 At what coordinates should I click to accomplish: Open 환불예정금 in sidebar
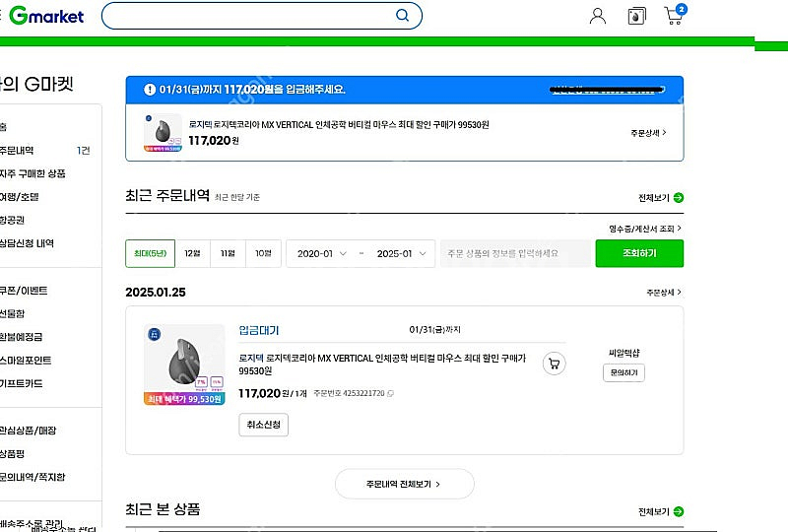tap(21, 336)
